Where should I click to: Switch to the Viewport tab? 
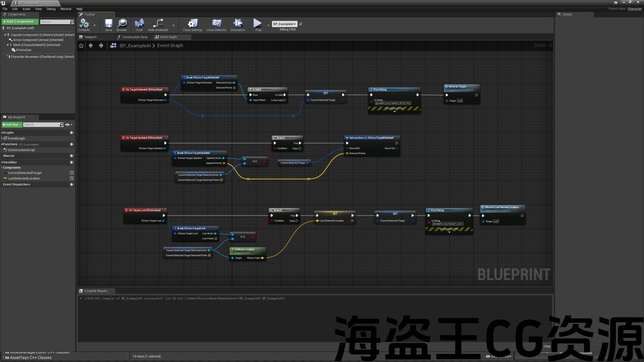[x=90, y=37]
